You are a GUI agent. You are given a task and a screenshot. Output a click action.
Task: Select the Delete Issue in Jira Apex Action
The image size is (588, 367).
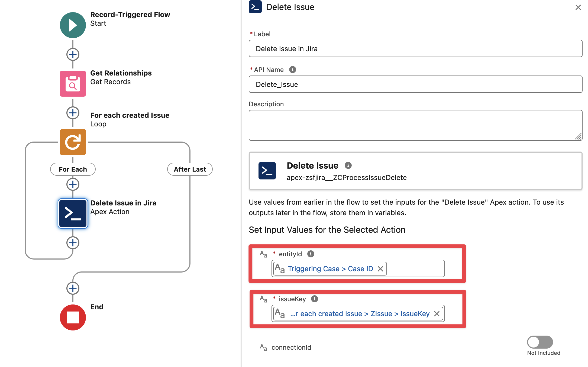(73, 214)
